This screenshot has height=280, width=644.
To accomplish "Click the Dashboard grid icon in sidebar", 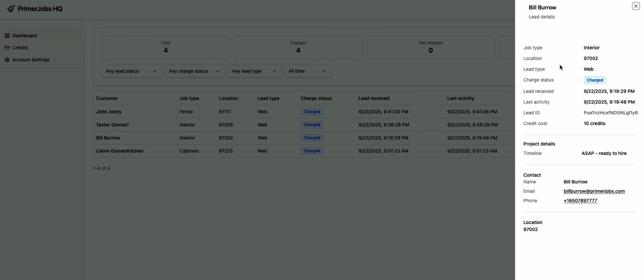I will (7, 35).
